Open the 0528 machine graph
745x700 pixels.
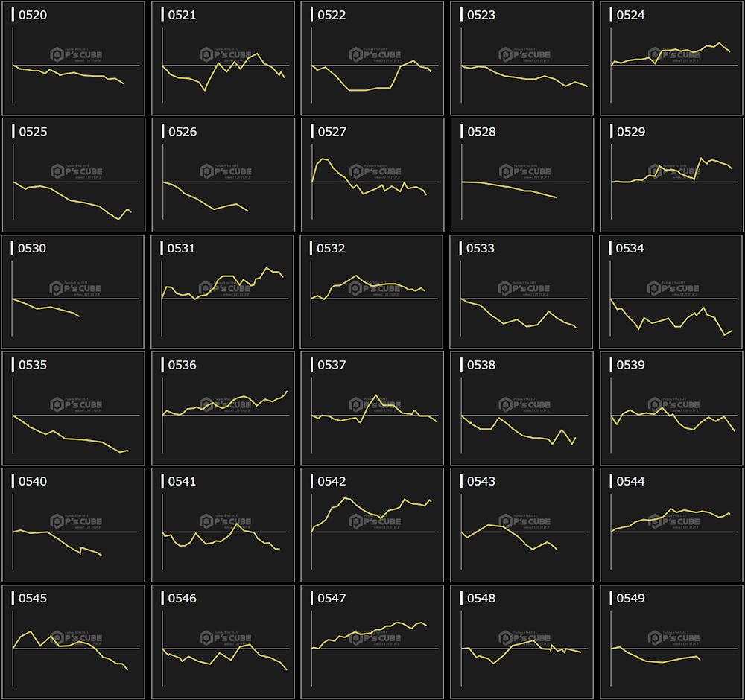tap(521, 175)
